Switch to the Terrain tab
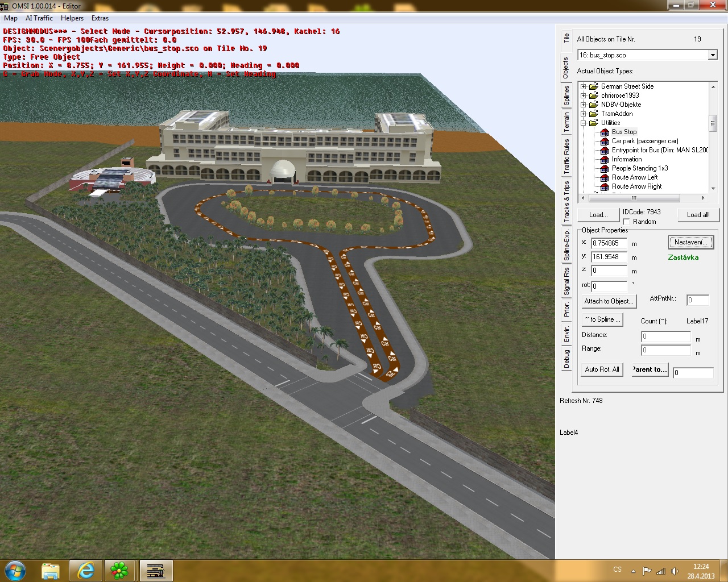728x582 pixels. coord(566,123)
